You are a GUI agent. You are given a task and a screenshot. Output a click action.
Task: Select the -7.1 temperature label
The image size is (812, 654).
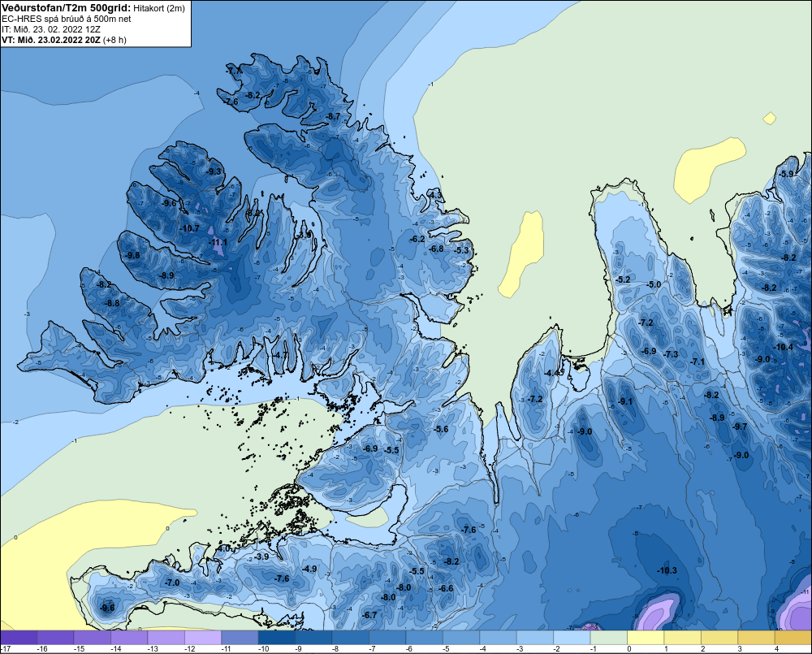coord(698,362)
